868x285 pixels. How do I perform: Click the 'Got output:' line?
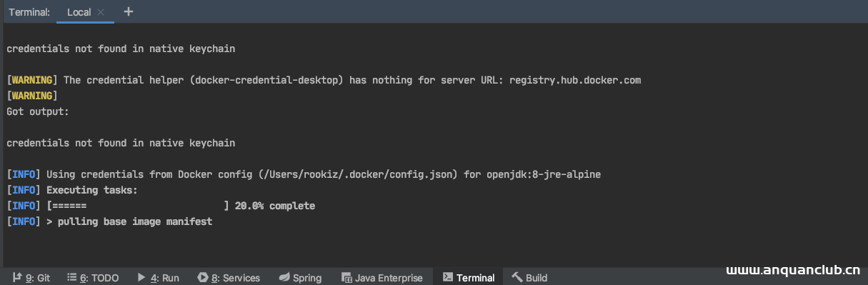(38, 111)
